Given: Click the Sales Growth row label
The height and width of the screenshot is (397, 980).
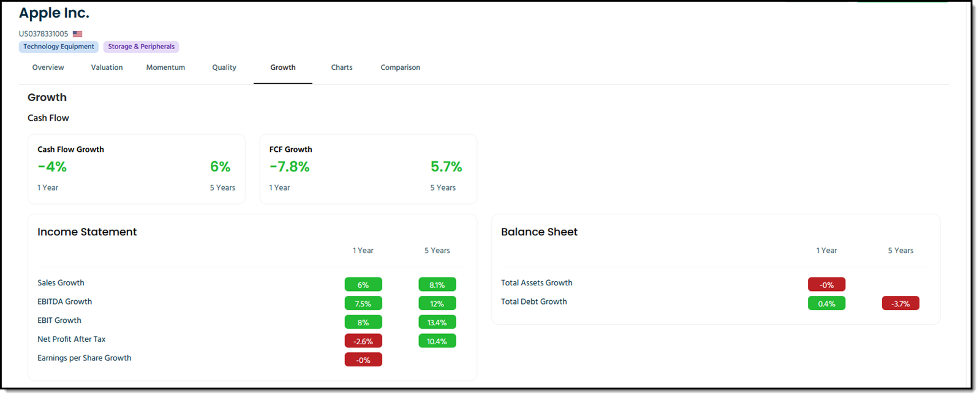Looking at the screenshot, I should [x=61, y=283].
